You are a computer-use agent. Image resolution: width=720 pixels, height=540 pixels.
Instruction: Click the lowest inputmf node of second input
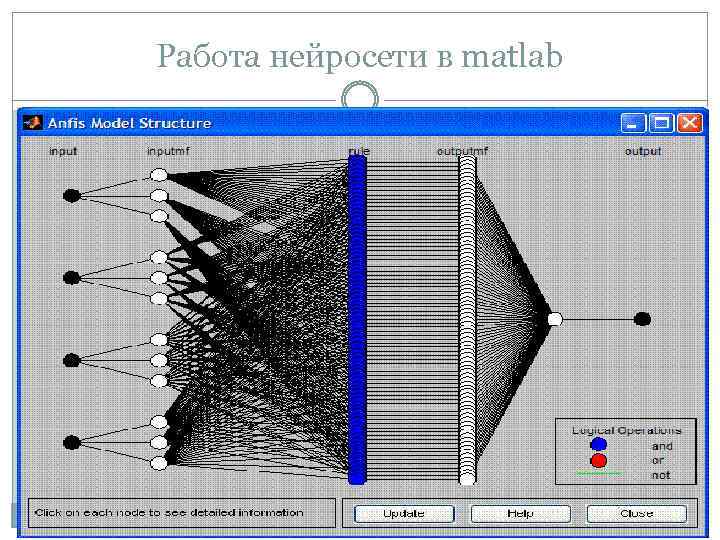click(x=159, y=298)
